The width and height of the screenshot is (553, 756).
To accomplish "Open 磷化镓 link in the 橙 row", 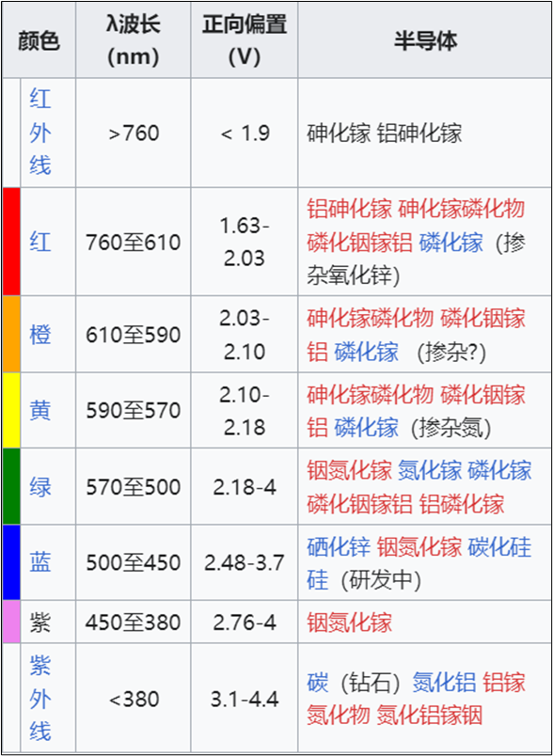I will coord(367,352).
